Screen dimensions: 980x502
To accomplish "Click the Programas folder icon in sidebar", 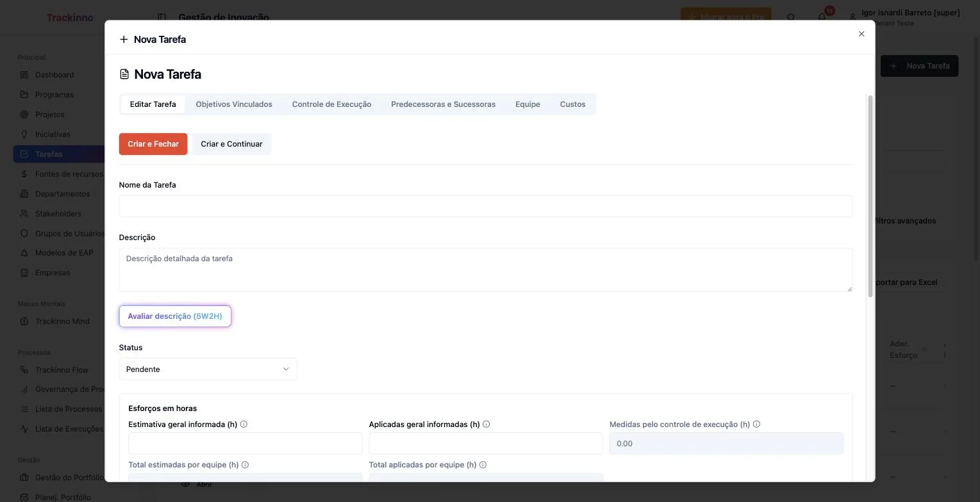I will tap(24, 95).
